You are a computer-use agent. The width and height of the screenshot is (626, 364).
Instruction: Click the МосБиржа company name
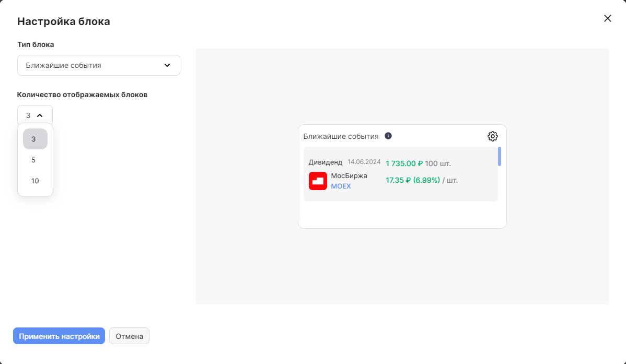coord(349,175)
